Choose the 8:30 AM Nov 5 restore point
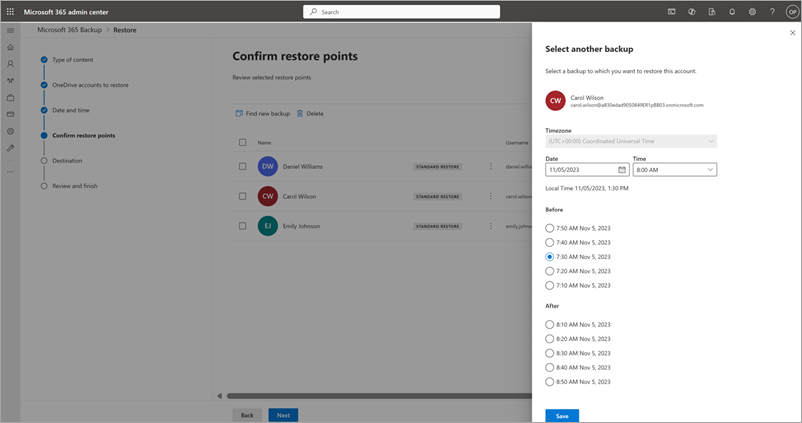Screen dimensions: 802x423 point(550,353)
